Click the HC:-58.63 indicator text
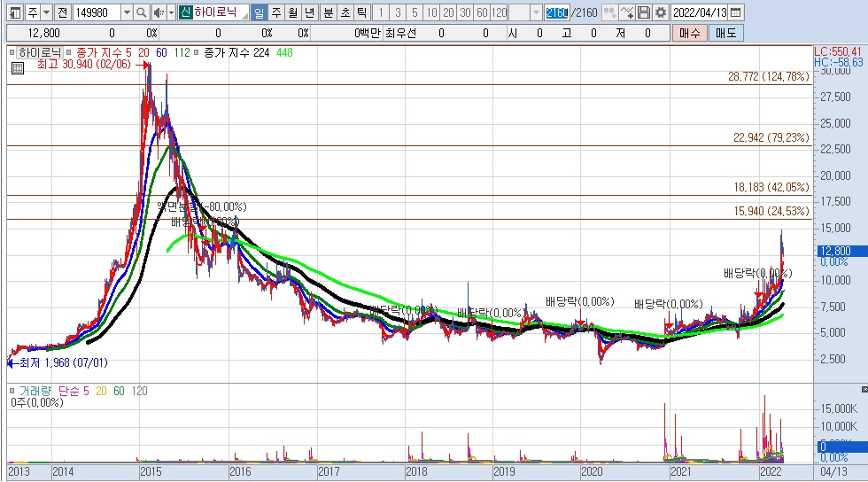This screenshot has width=868, height=482. [838, 63]
